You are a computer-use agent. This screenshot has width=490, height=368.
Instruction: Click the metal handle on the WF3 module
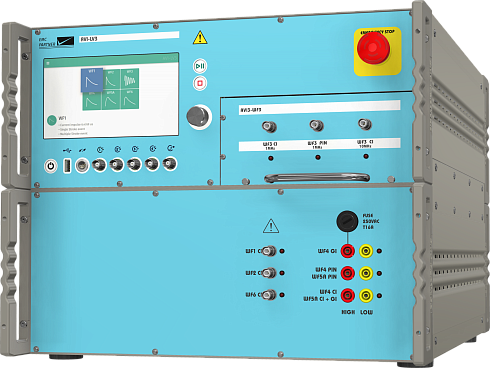coord(317,178)
